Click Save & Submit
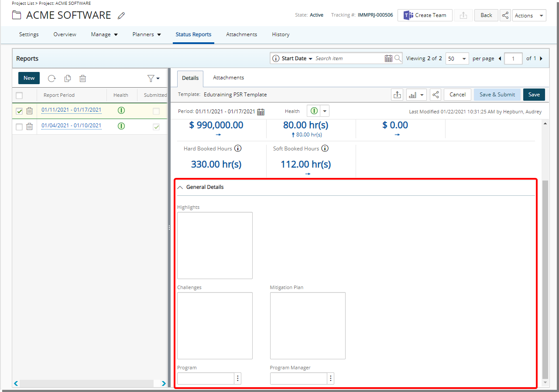 497,95
